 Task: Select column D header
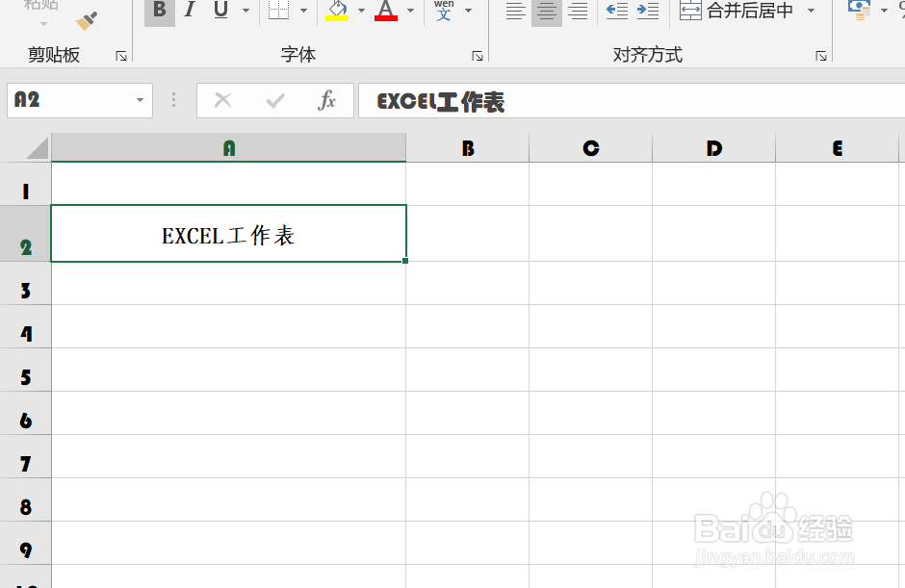[714, 148]
